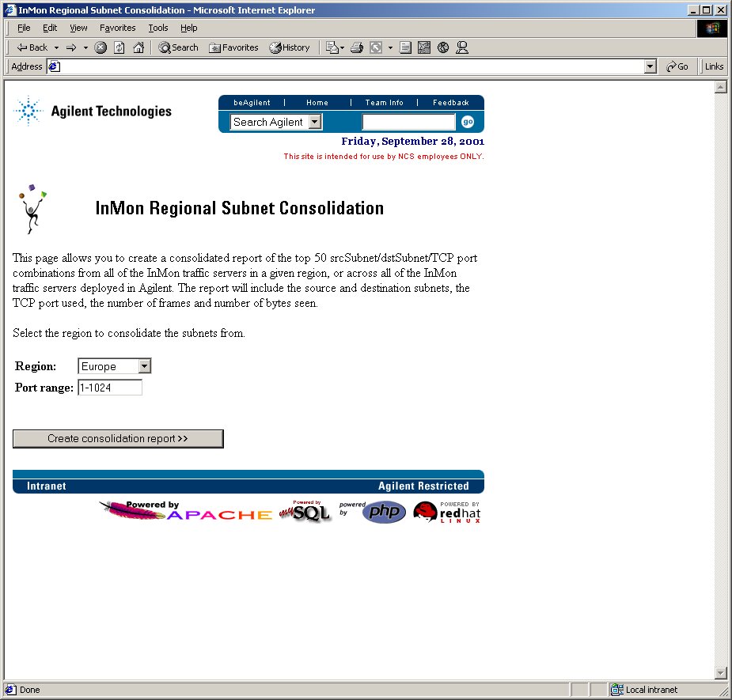Open the Tools menu
The width and height of the screenshot is (732, 700).
158,28
